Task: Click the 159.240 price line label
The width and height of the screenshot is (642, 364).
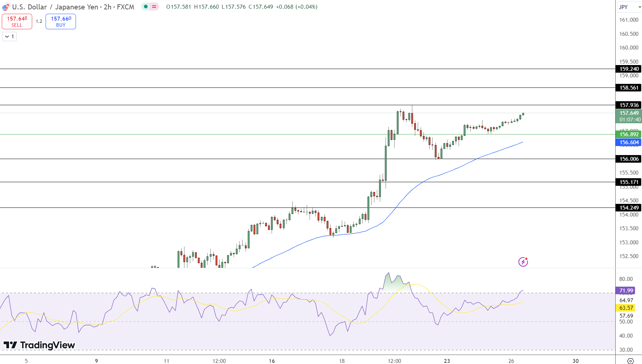Action: pyautogui.click(x=629, y=69)
